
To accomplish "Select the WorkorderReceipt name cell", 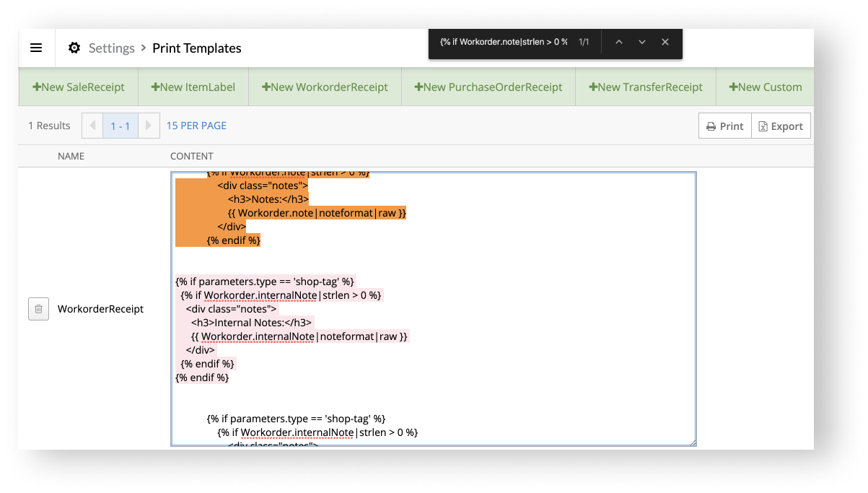I will tap(100, 309).
